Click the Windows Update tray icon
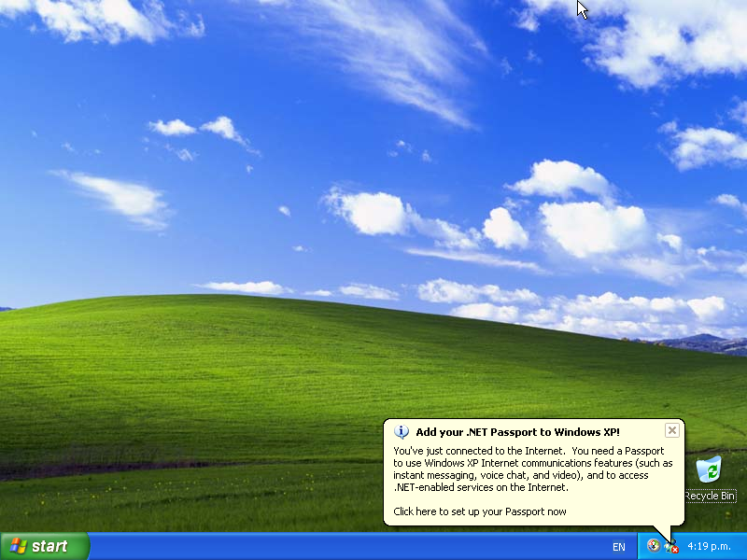This screenshot has width=747, height=560. click(x=653, y=546)
